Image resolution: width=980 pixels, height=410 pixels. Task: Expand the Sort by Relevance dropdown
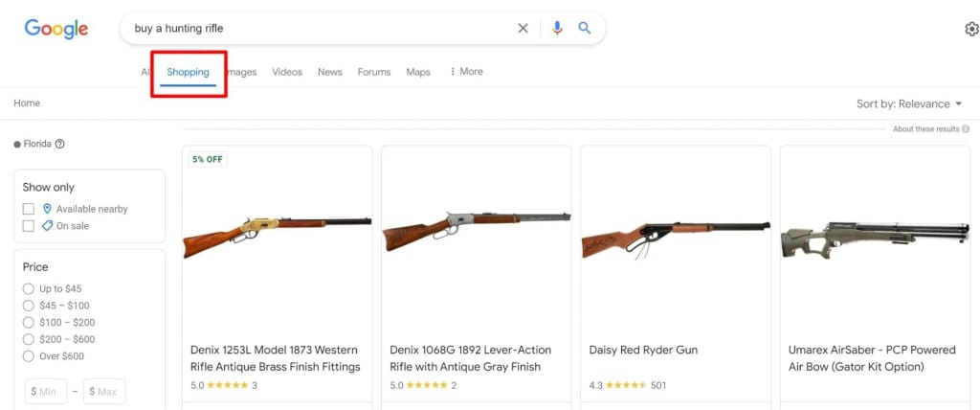pyautogui.click(x=909, y=103)
